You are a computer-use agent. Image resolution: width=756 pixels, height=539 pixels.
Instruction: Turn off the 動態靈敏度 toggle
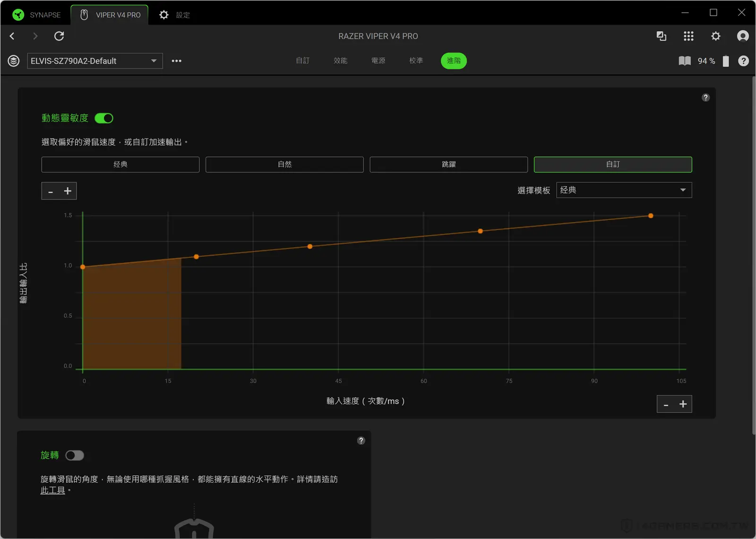tap(104, 118)
